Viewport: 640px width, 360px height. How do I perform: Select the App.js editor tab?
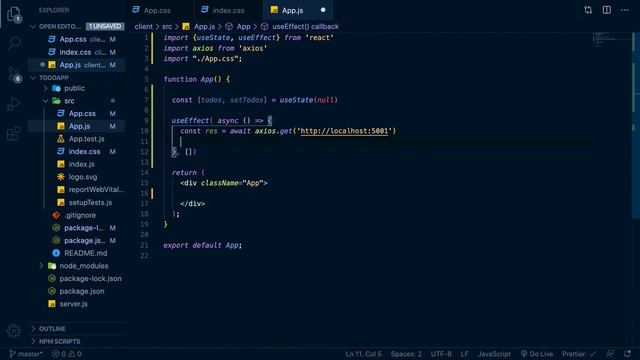tap(292, 10)
